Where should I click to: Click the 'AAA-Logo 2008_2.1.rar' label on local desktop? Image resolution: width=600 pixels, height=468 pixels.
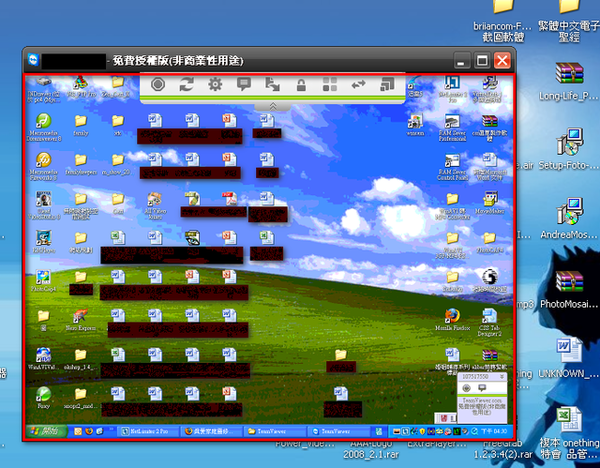(371, 449)
